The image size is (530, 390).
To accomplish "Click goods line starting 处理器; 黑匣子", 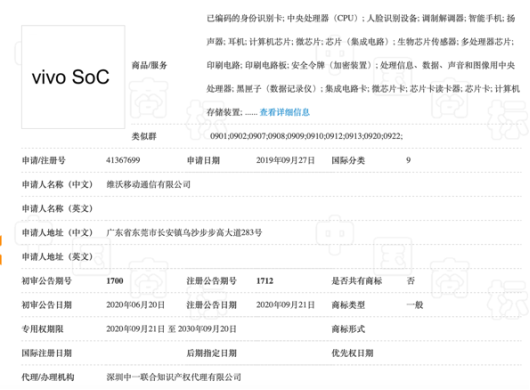I will tap(363, 89).
